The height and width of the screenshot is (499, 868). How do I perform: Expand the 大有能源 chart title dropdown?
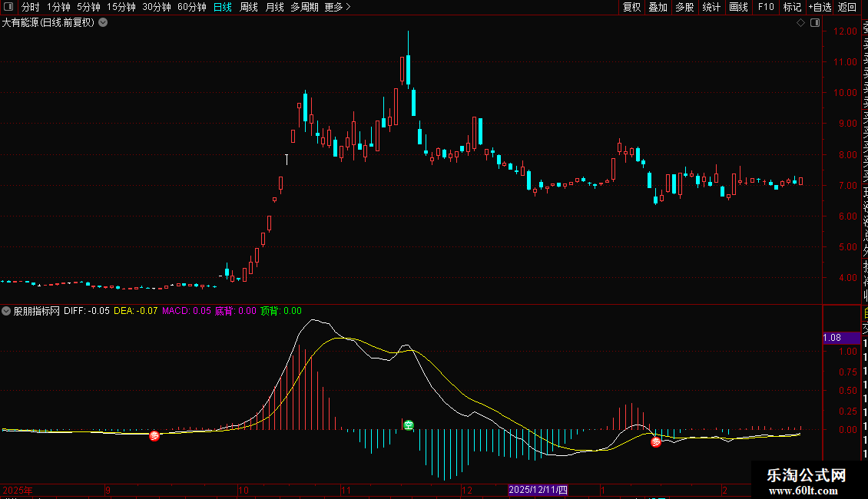pyautogui.click(x=103, y=23)
